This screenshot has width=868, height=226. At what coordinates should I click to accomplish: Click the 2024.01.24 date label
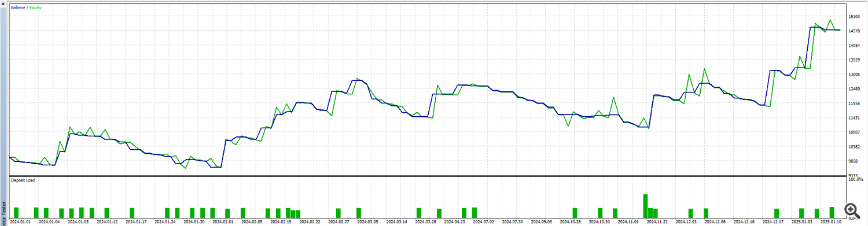(165, 221)
